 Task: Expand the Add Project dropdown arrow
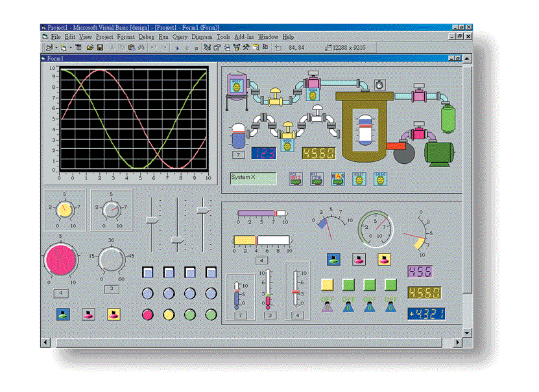point(56,48)
